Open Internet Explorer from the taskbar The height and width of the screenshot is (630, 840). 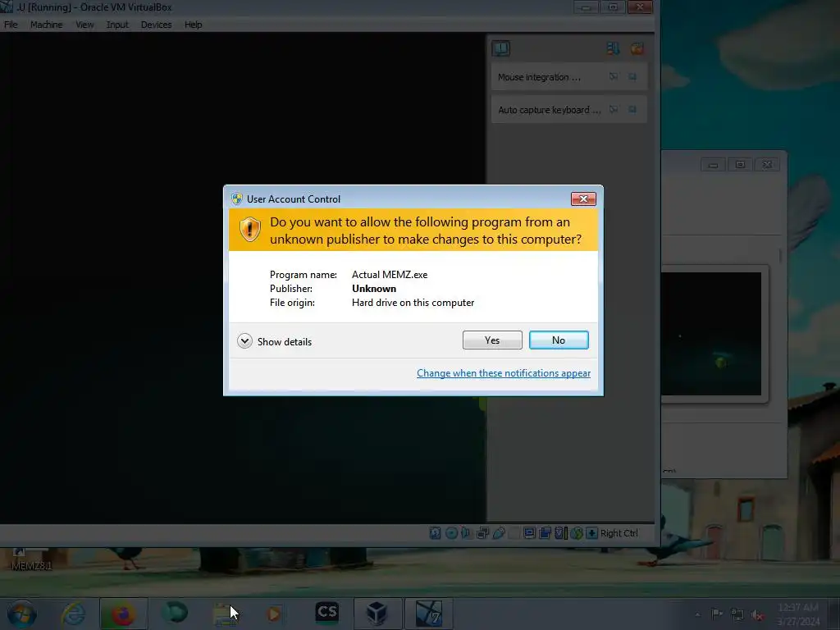[x=73, y=614]
